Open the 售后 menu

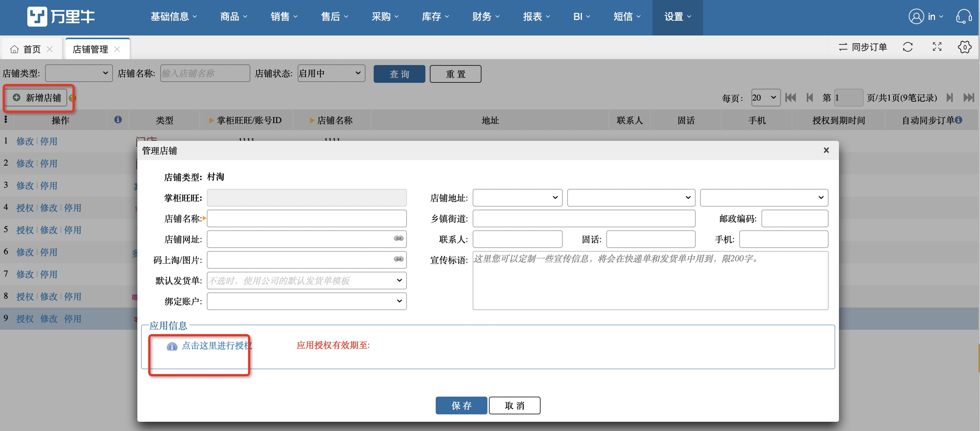click(x=335, y=17)
